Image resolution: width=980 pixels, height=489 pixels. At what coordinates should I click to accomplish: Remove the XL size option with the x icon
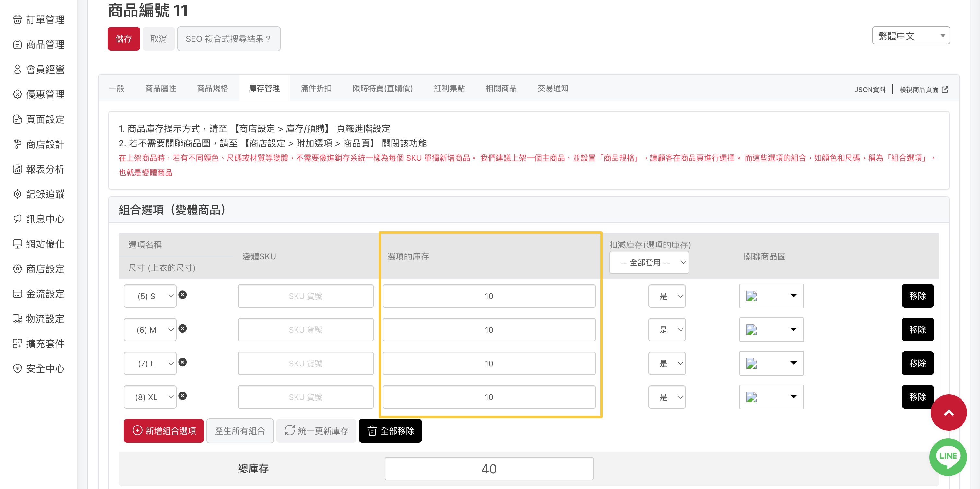[182, 396]
